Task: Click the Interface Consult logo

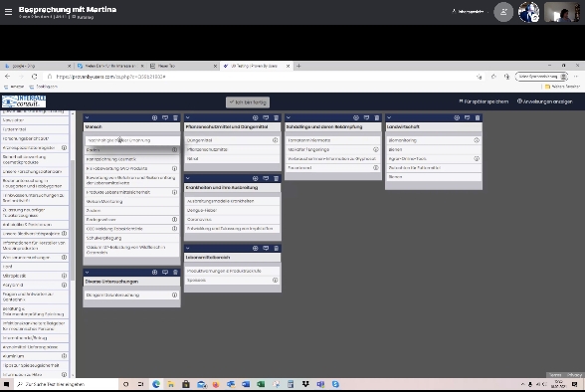Action: [24, 101]
